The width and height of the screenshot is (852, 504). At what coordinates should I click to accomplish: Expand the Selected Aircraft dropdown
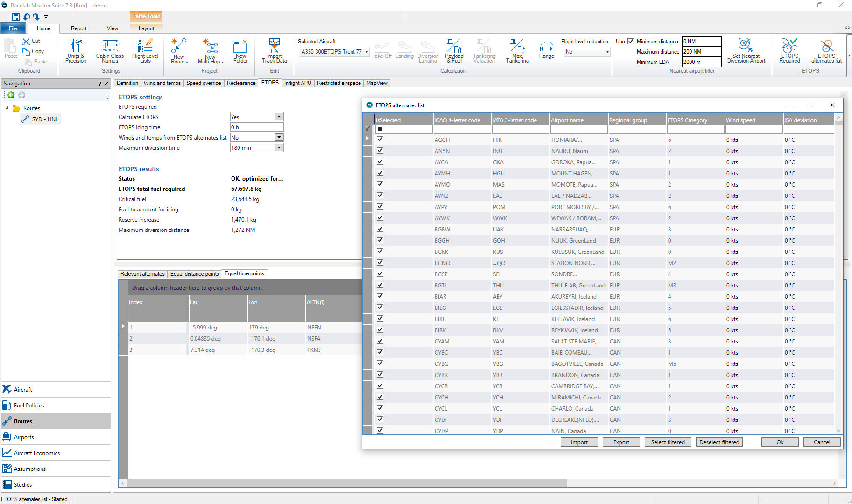click(x=366, y=51)
